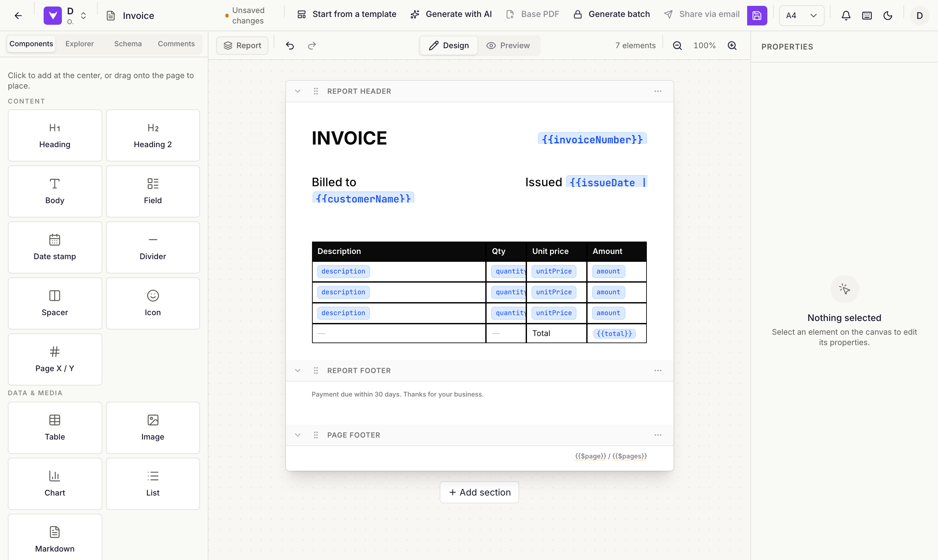Image resolution: width=938 pixels, height=560 pixels.
Task: Collapse the Report Header section
Action: [298, 91]
